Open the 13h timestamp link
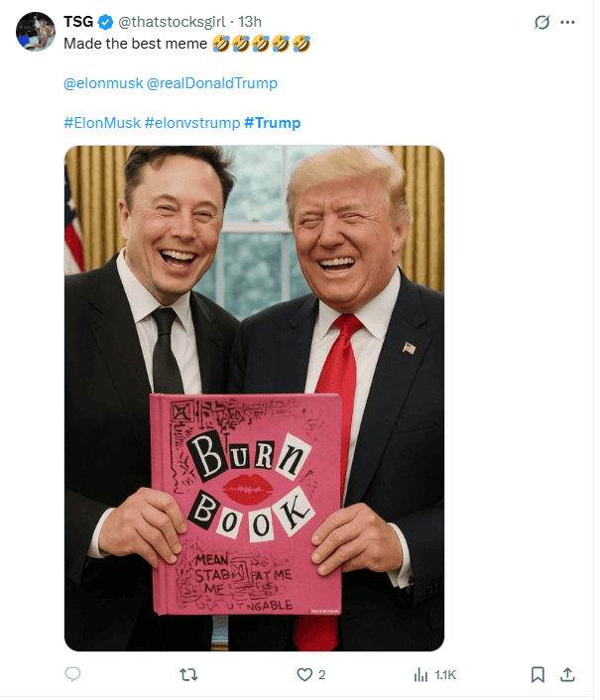This screenshot has width=600, height=700. click(252, 22)
